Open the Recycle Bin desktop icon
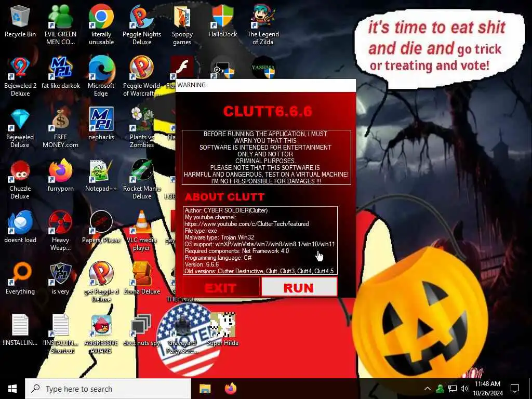The width and height of the screenshot is (532, 399). pyautogui.click(x=20, y=21)
